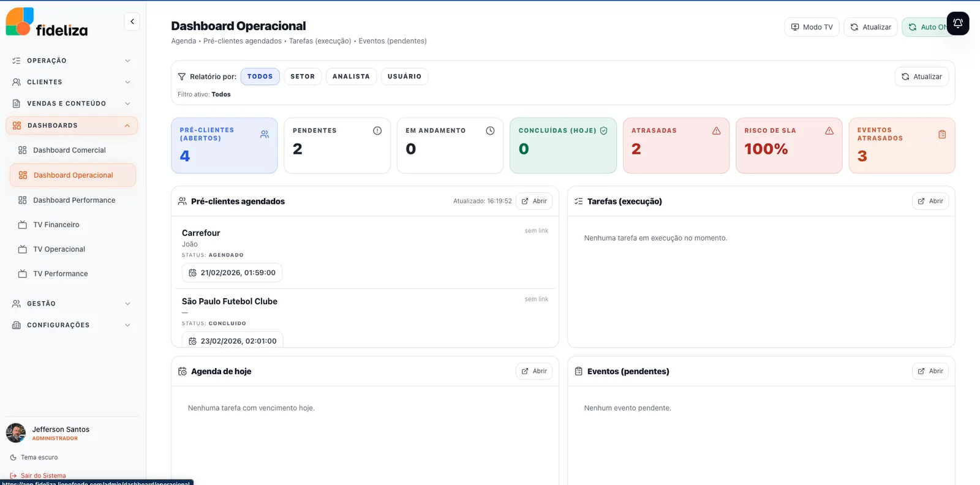Expand the Vendas e Conteúdo section

click(x=72, y=103)
